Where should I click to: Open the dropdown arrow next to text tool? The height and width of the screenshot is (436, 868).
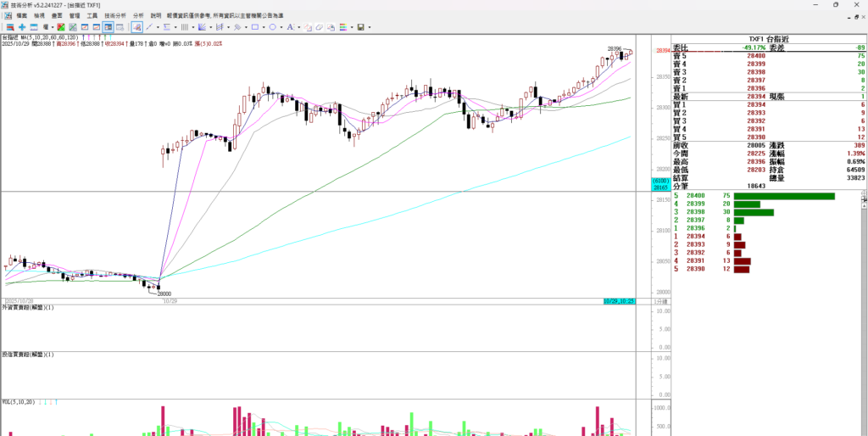(298, 27)
